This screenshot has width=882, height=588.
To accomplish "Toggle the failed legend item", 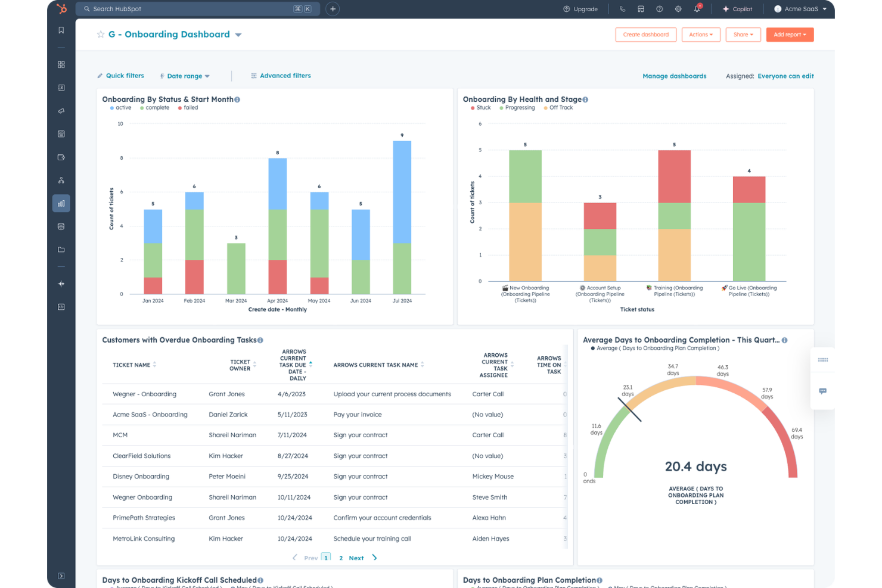I will point(188,108).
